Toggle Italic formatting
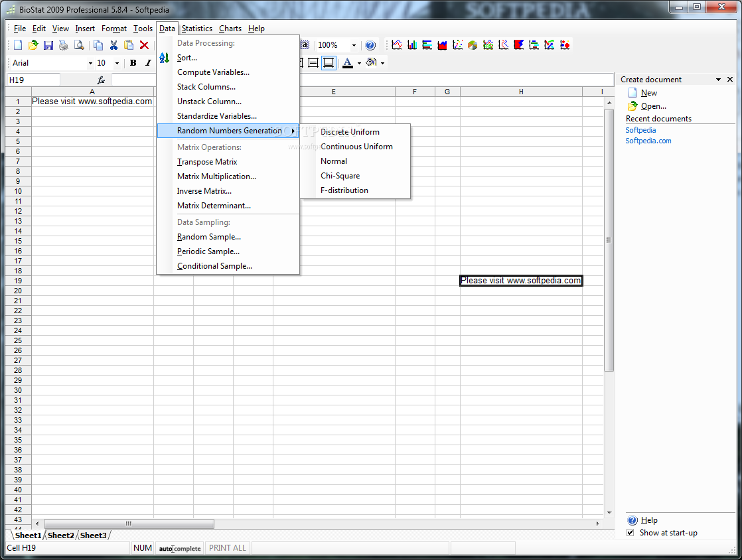 [148, 63]
